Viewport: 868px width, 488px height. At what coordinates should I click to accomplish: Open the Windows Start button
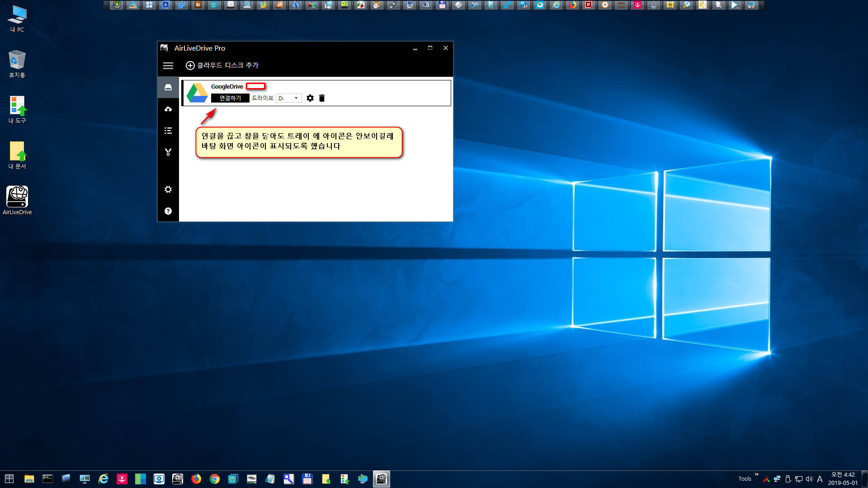click(x=9, y=479)
